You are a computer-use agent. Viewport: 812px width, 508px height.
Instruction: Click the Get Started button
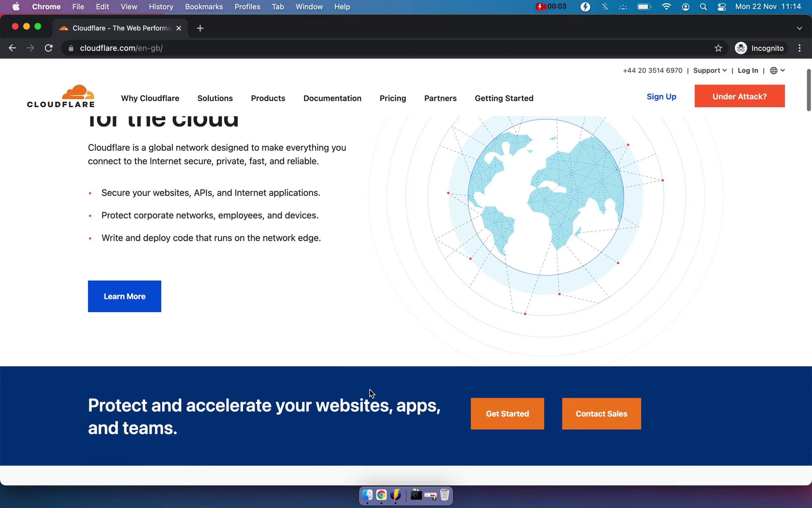507,413
